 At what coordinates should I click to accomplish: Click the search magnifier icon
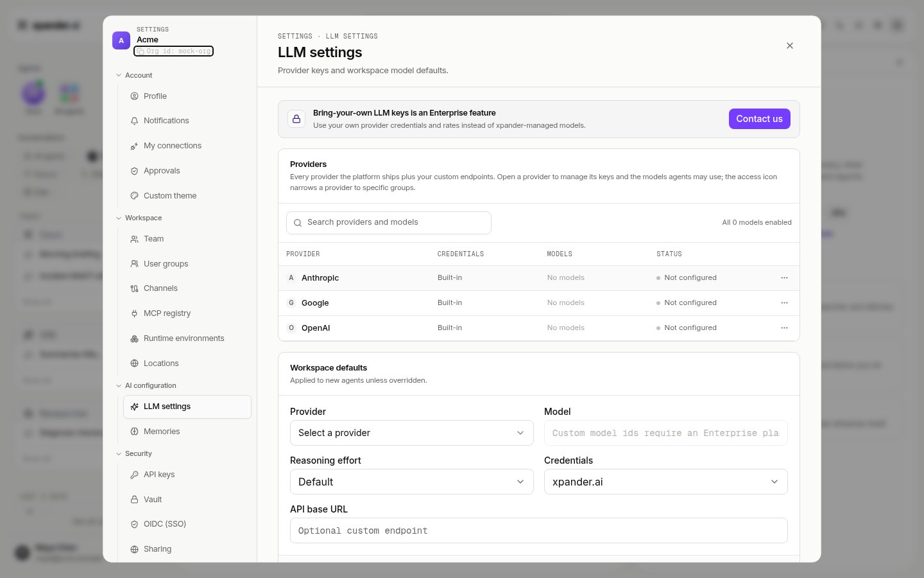pos(298,223)
